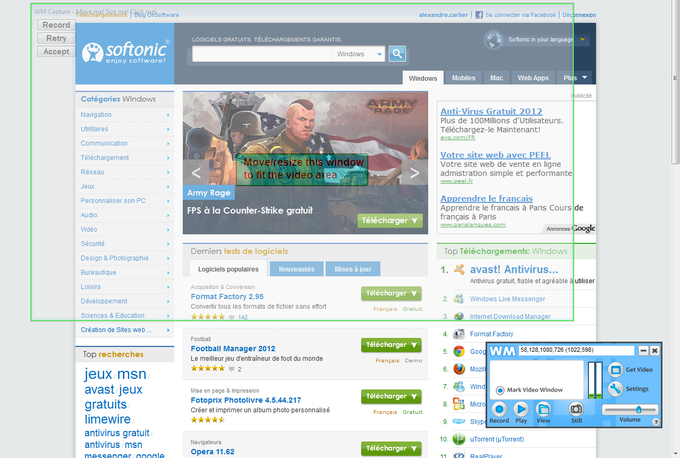Open the Web Apps tab

click(533, 78)
